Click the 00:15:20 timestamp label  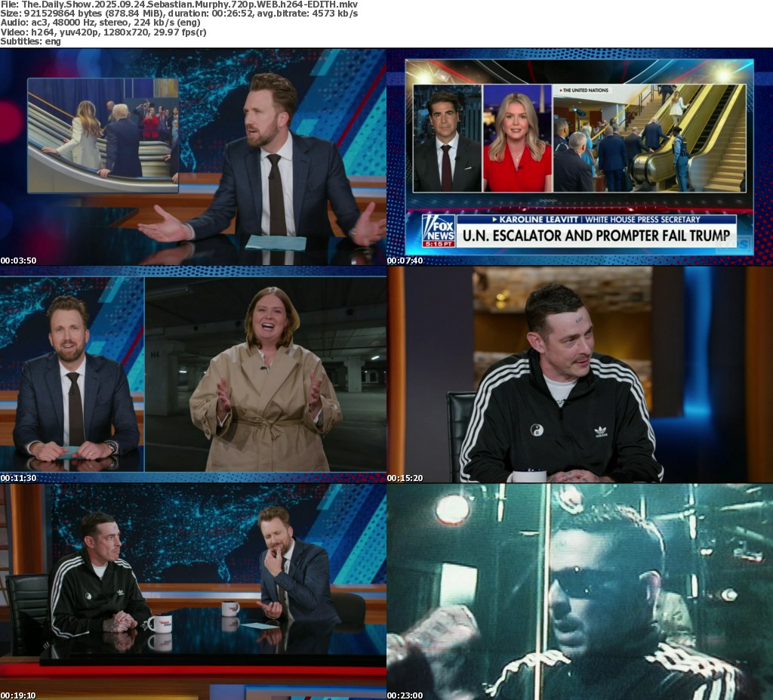point(405,478)
